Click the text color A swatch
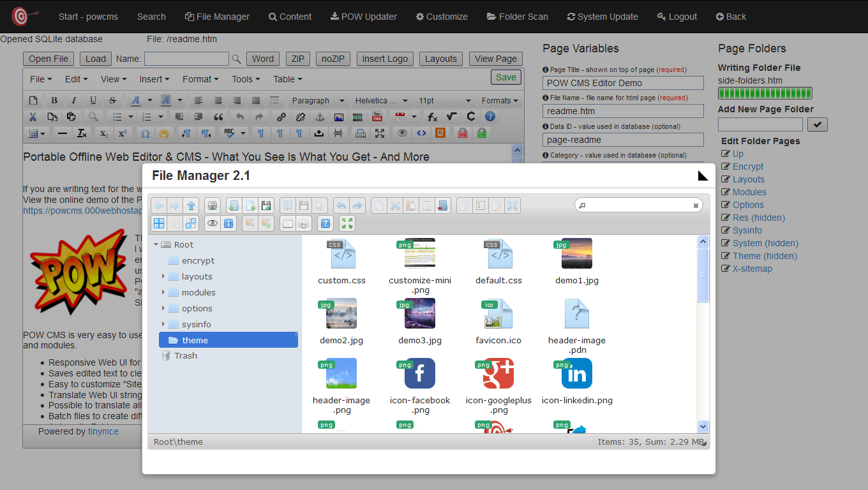868x490 pixels. 135,101
